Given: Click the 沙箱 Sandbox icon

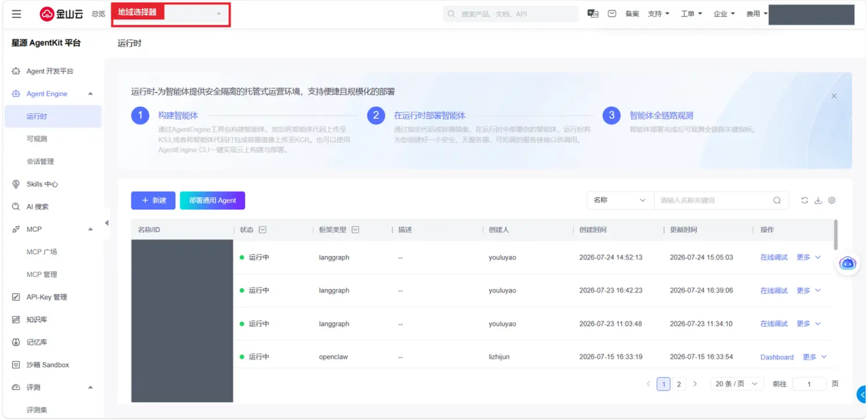Looking at the screenshot, I should point(16,364).
